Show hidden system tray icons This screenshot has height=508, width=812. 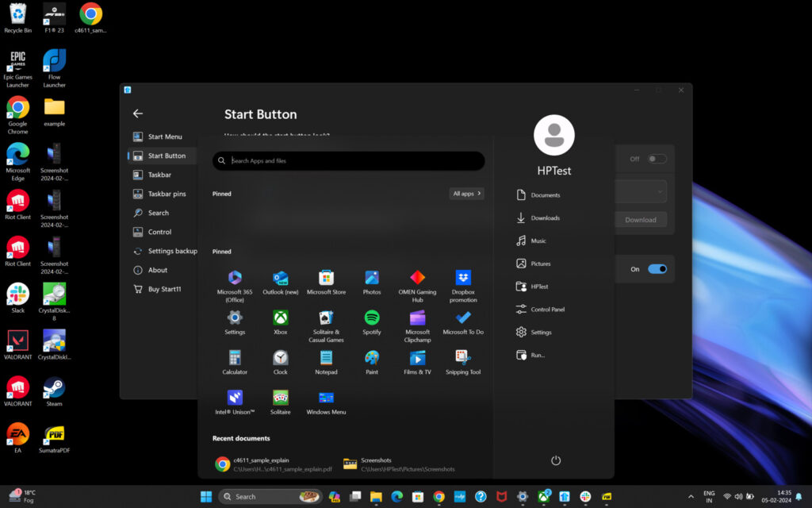(x=691, y=497)
